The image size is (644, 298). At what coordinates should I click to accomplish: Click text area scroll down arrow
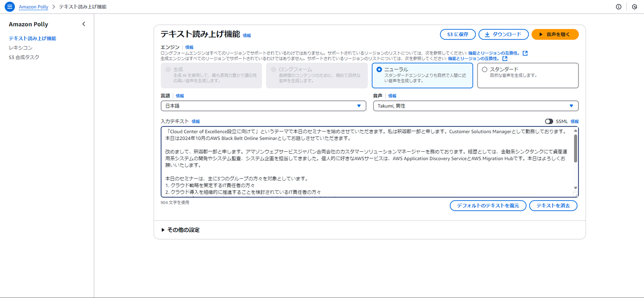(575, 188)
